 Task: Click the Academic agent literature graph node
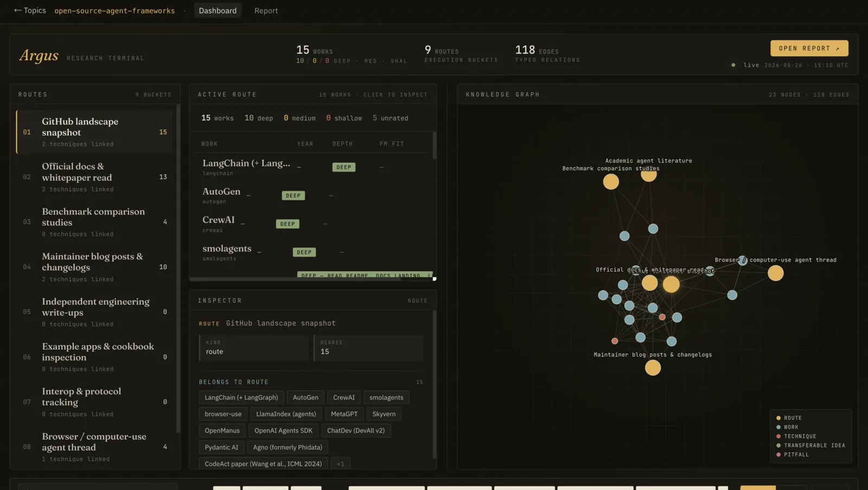[649, 174]
